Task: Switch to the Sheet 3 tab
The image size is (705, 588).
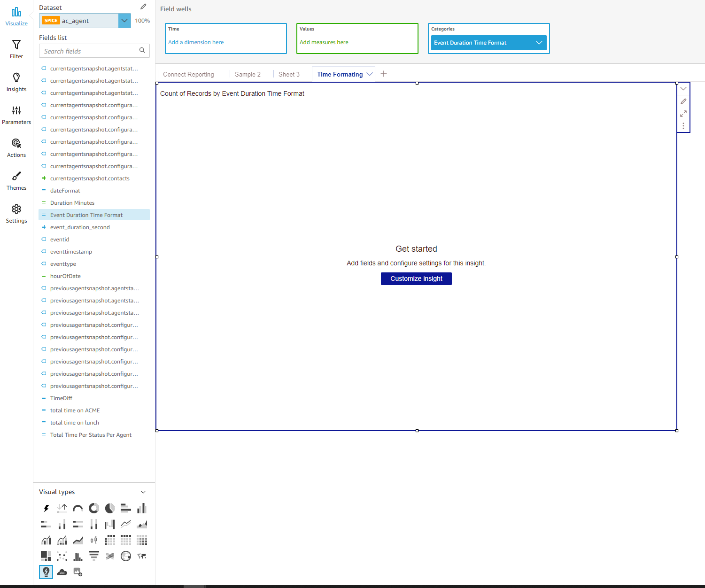Action: pyautogui.click(x=289, y=74)
